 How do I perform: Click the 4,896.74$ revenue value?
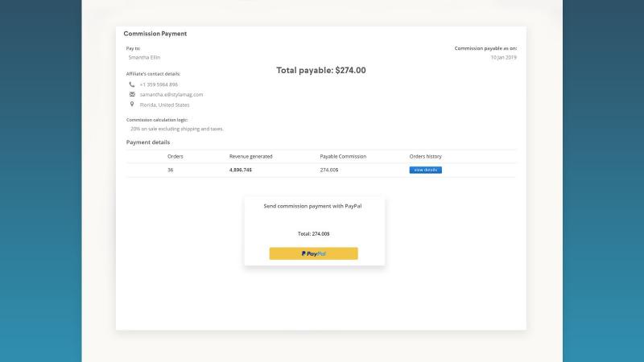tap(241, 170)
